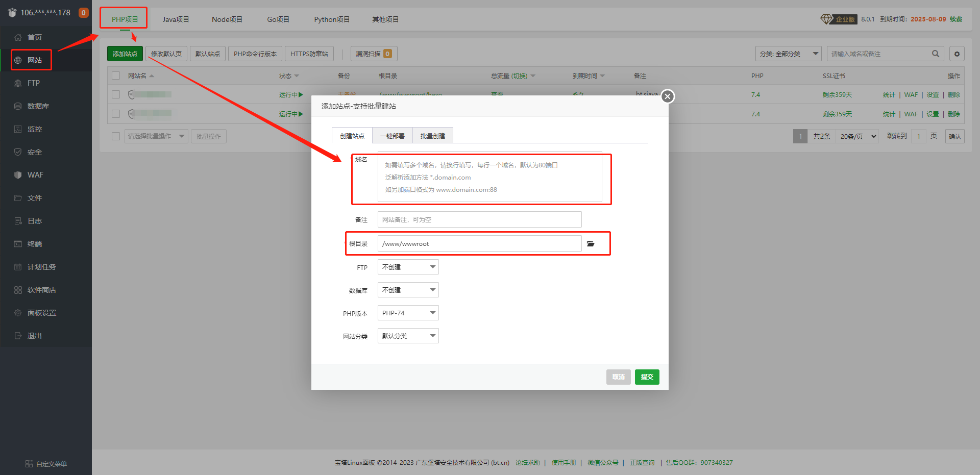Close the 添加站点 dialog with X icon
The height and width of the screenshot is (475, 980).
click(x=668, y=96)
